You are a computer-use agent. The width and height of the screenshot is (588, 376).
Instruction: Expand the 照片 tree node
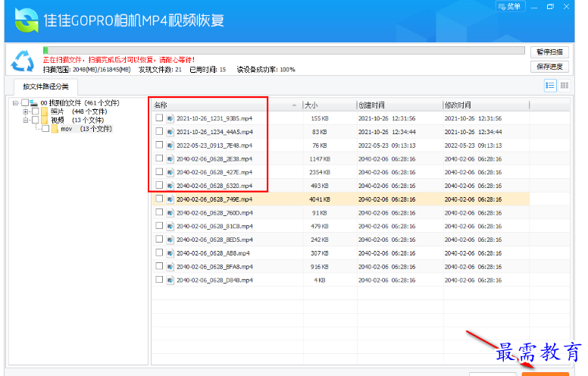[x=25, y=111]
